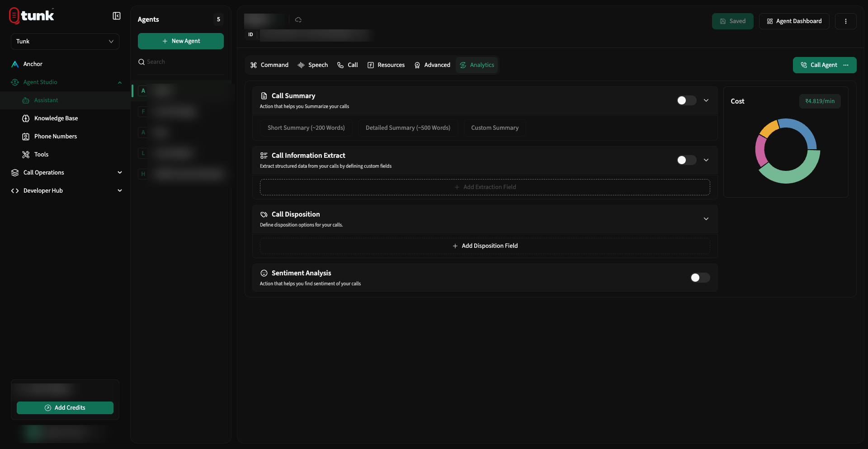Image resolution: width=868 pixels, height=449 pixels.
Task: Select agent avatar H
Action: point(143,174)
